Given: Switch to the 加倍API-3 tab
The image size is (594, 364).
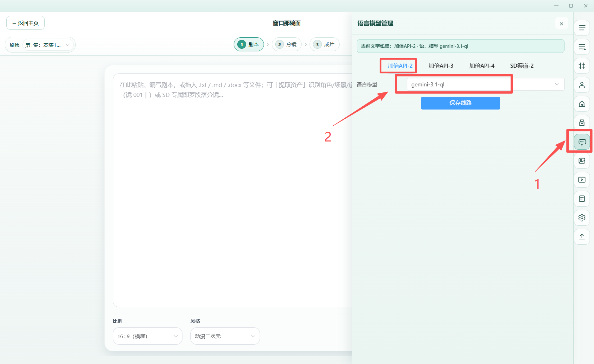Looking at the screenshot, I should (x=441, y=66).
